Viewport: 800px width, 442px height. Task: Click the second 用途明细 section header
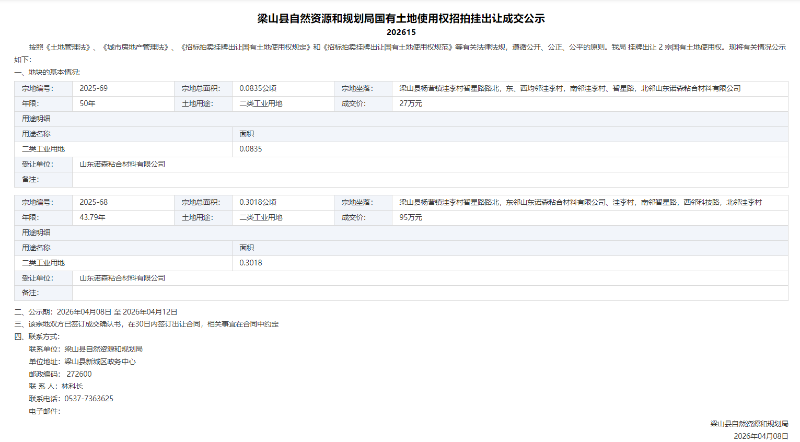(36, 231)
